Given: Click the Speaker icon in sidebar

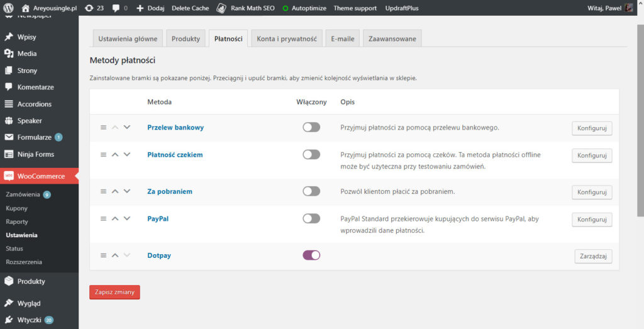Looking at the screenshot, I should click(9, 121).
